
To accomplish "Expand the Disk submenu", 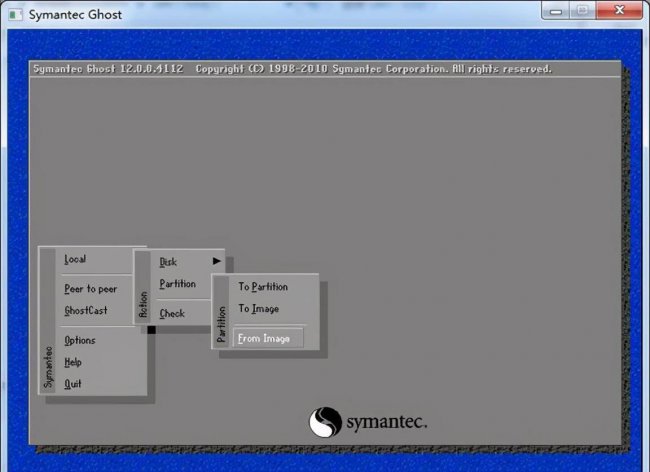I will (x=168, y=262).
